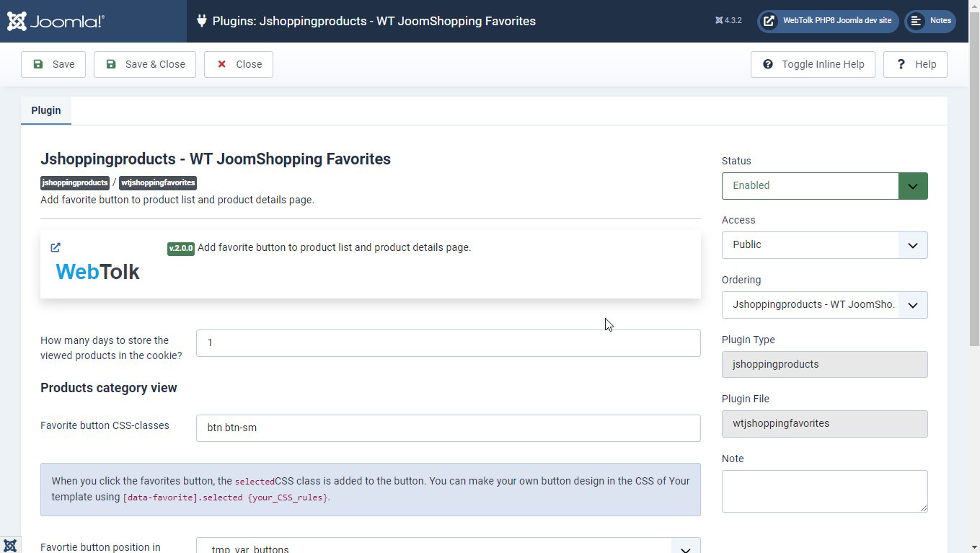Viewport: 980px width, 553px height.
Task: Expand the Ordering dropdown
Action: (824, 305)
